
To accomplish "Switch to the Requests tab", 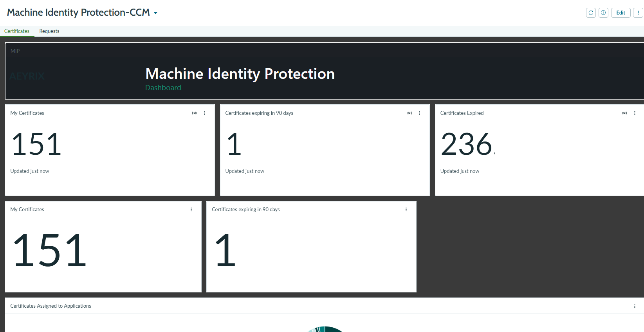I will 49,31.
